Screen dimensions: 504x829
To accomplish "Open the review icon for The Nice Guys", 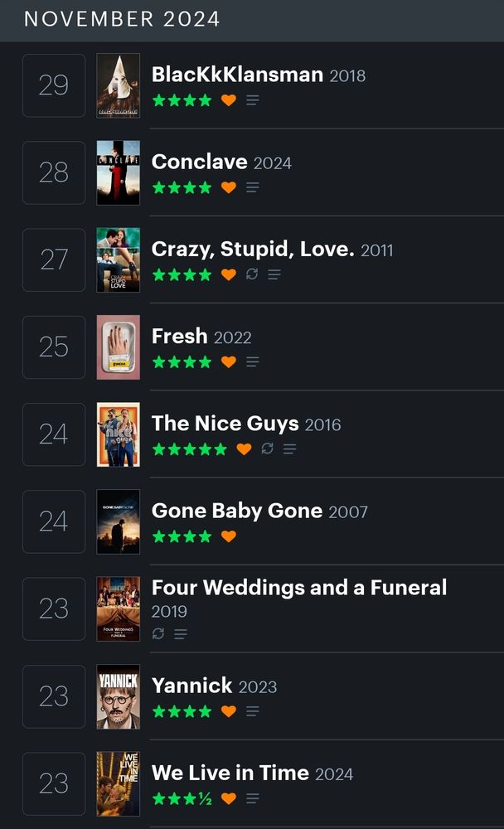I will pos(289,448).
